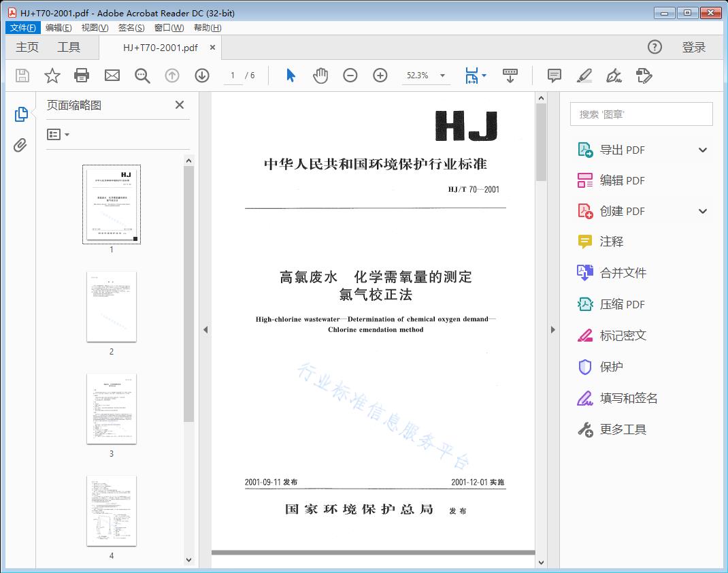
Task: Select page 3 thumbnail
Action: coord(111,409)
